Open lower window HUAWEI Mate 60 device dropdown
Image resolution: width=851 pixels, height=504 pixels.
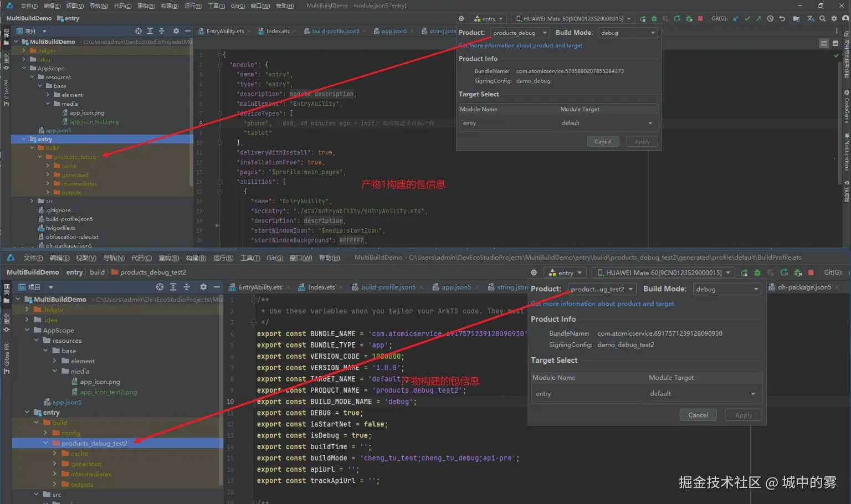click(x=664, y=272)
